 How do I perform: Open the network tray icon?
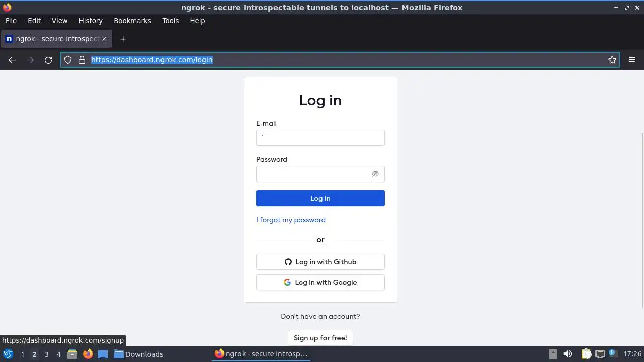click(x=600, y=354)
